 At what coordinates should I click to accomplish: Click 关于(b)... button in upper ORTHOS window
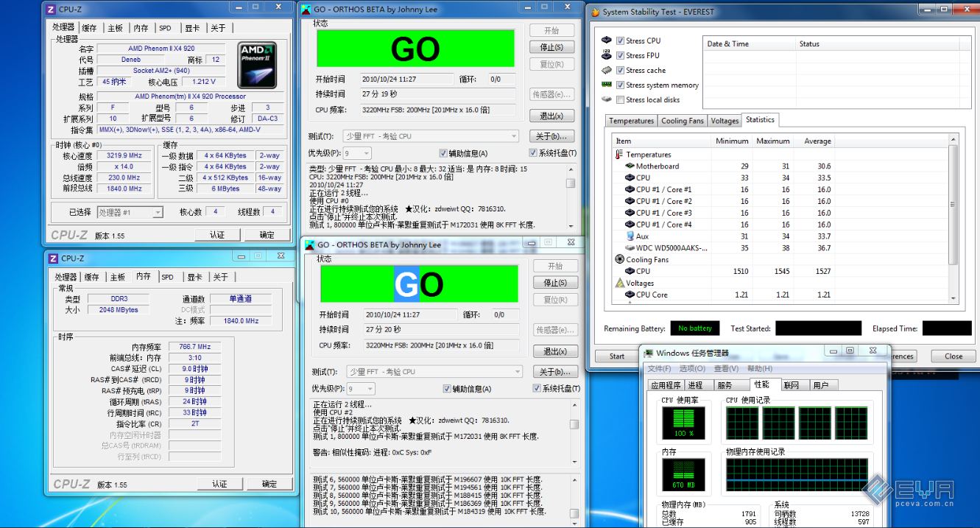552,136
